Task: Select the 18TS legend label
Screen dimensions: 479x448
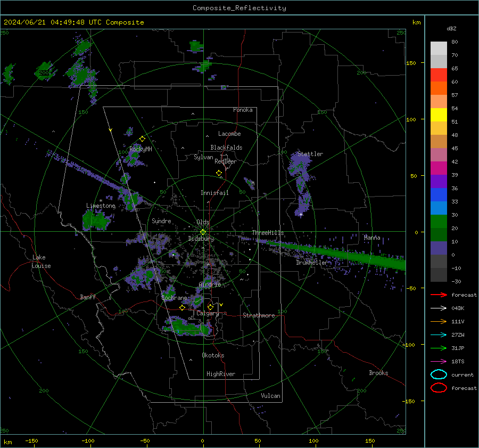Action: (458, 362)
